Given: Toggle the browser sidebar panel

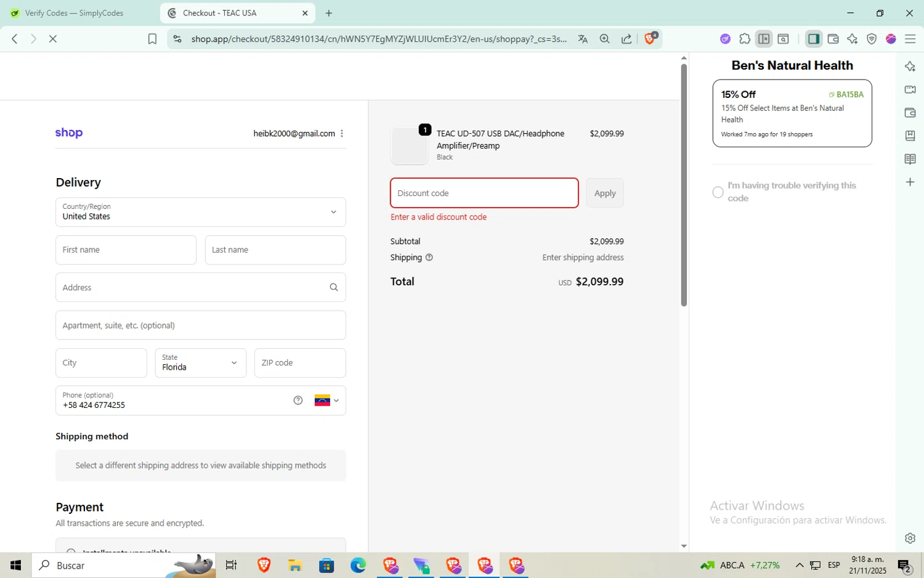Looking at the screenshot, I should coord(814,39).
